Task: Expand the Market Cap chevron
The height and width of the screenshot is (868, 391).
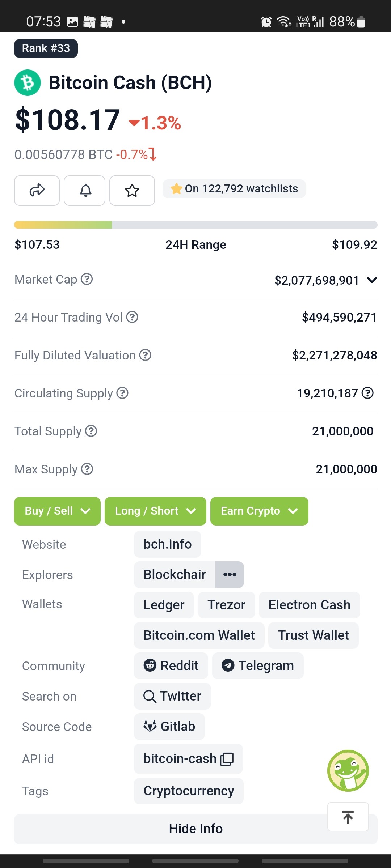Action: (x=372, y=280)
